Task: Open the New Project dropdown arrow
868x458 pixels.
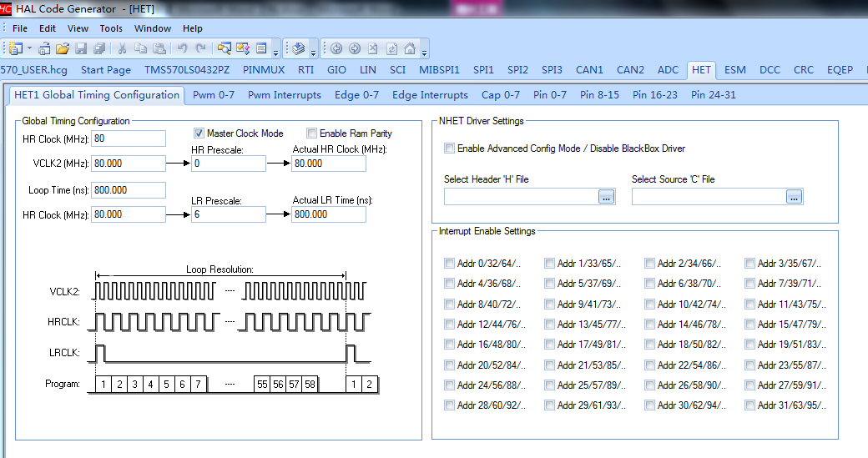Action: tap(29, 48)
